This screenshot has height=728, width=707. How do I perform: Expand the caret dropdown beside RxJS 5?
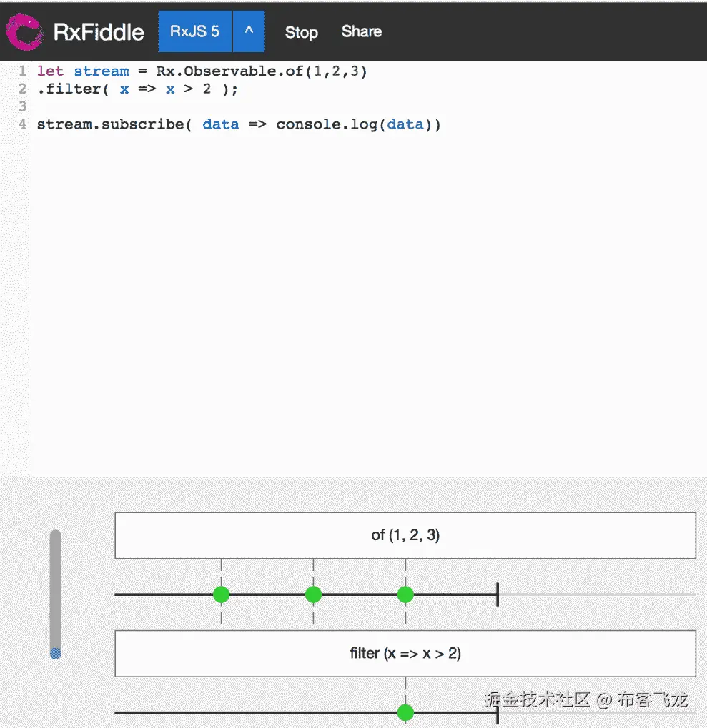click(249, 31)
